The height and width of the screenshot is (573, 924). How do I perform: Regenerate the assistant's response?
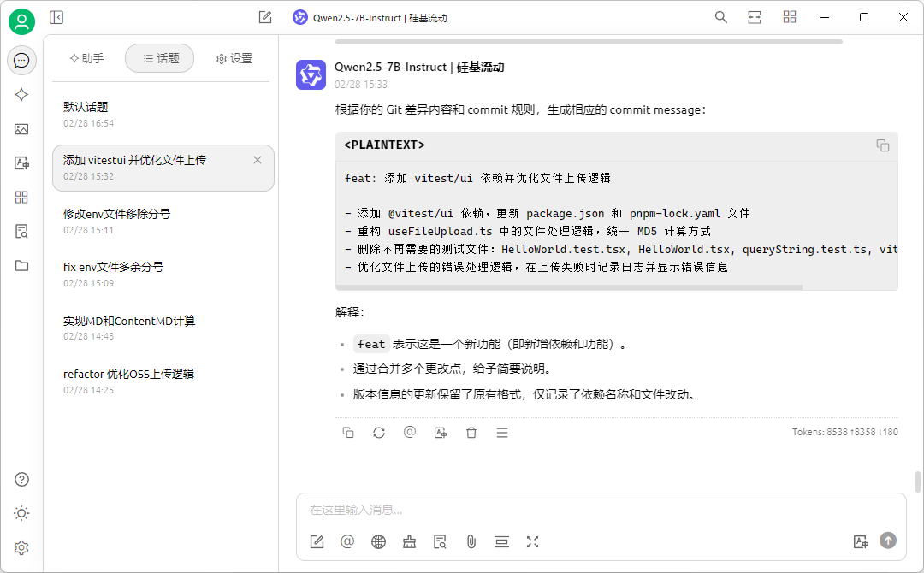[x=379, y=433]
